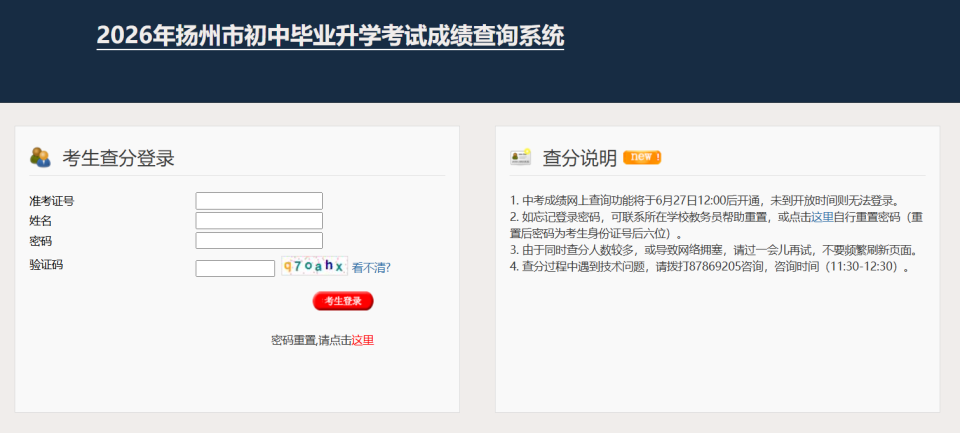Click the 准考证号 label

[x=52, y=201]
